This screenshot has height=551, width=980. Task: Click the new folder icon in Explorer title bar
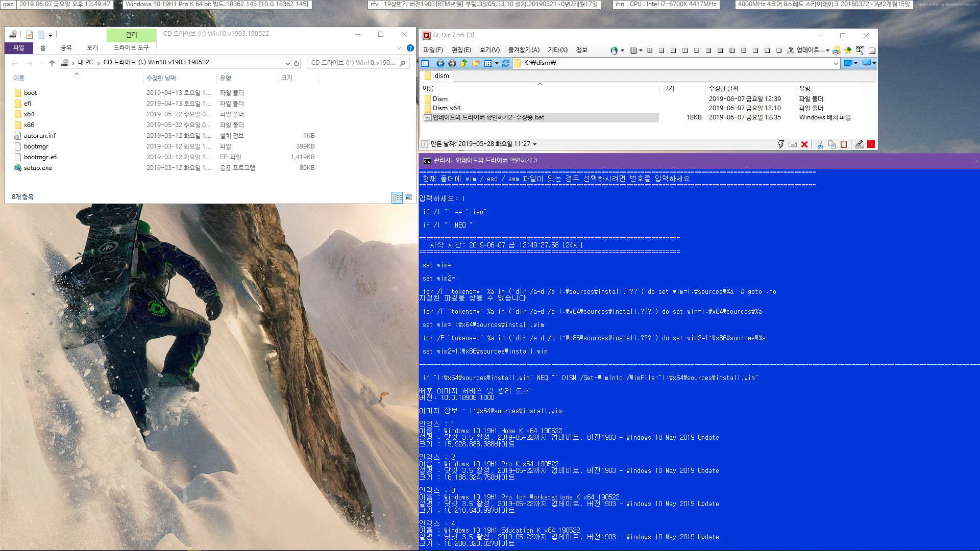click(41, 35)
